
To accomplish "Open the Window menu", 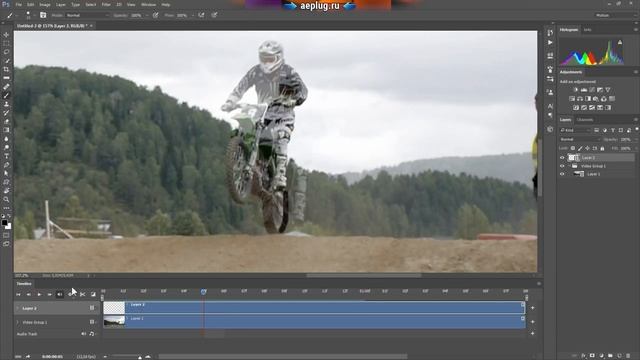I will (148, 4).
